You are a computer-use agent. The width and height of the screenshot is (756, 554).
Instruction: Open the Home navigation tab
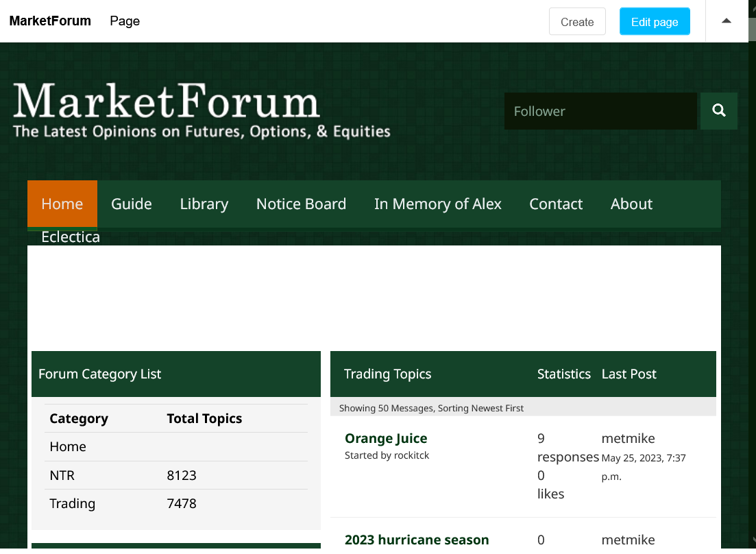pyautogui.click(x=62, y=204)
